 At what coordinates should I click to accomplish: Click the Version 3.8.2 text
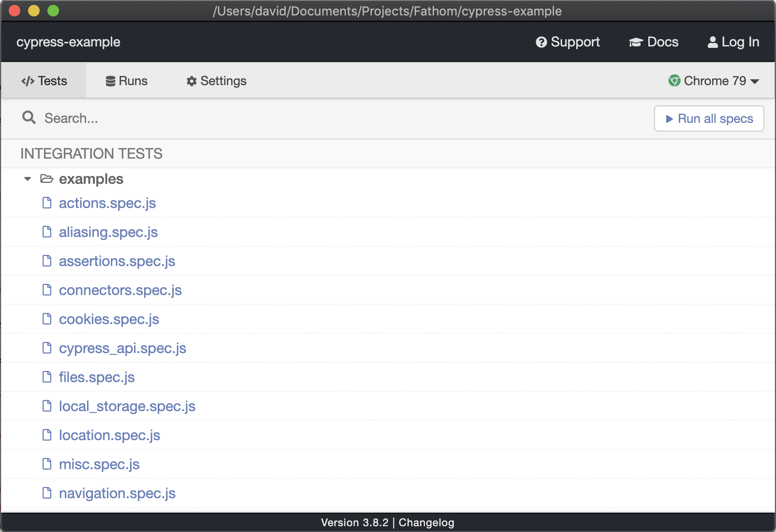coord(355,523)
